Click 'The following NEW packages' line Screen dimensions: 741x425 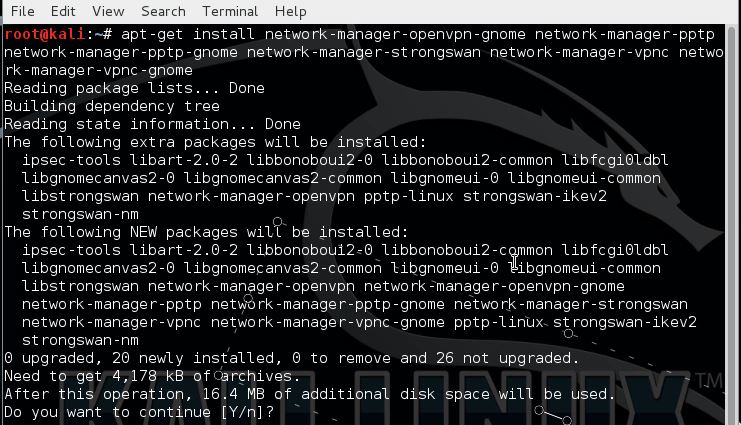tap(206, 232)
